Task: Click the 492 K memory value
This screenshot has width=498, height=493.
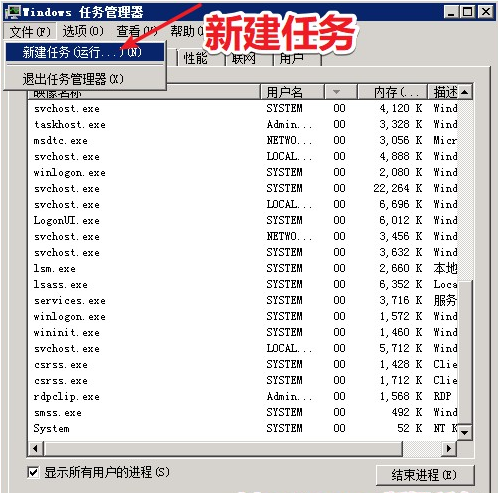Action: (407, 412)
